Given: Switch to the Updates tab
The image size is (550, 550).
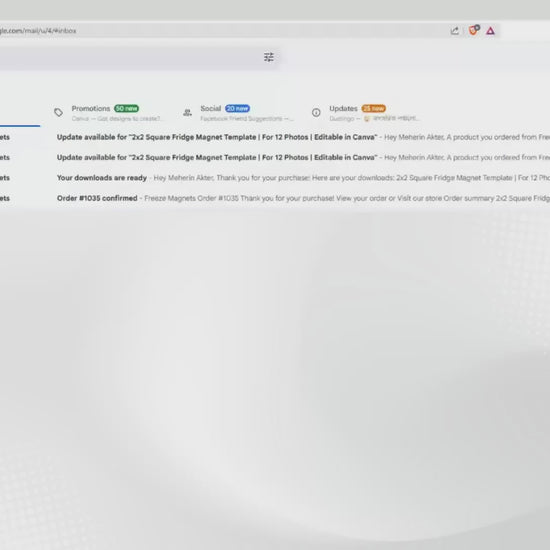Looking at the screenshot, I should tap(365, 113).
